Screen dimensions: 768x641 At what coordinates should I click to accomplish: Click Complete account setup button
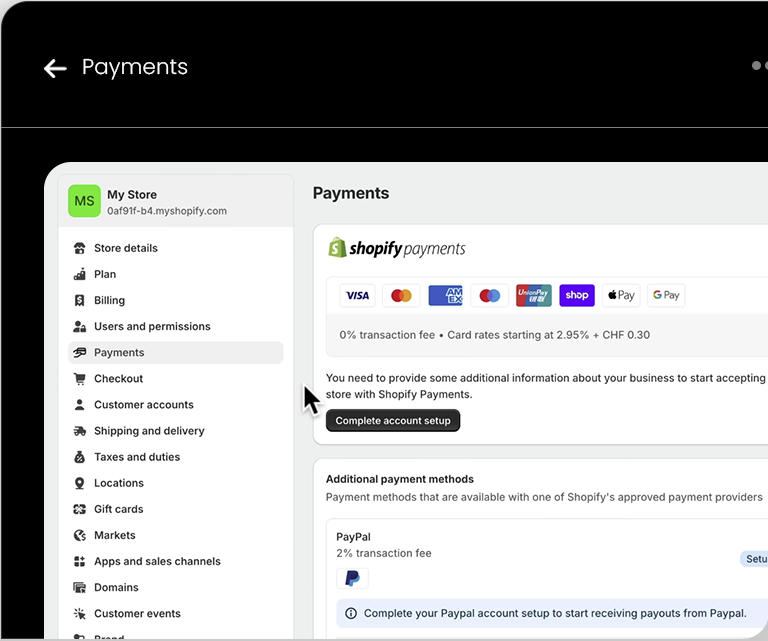(x=393, y=421)
